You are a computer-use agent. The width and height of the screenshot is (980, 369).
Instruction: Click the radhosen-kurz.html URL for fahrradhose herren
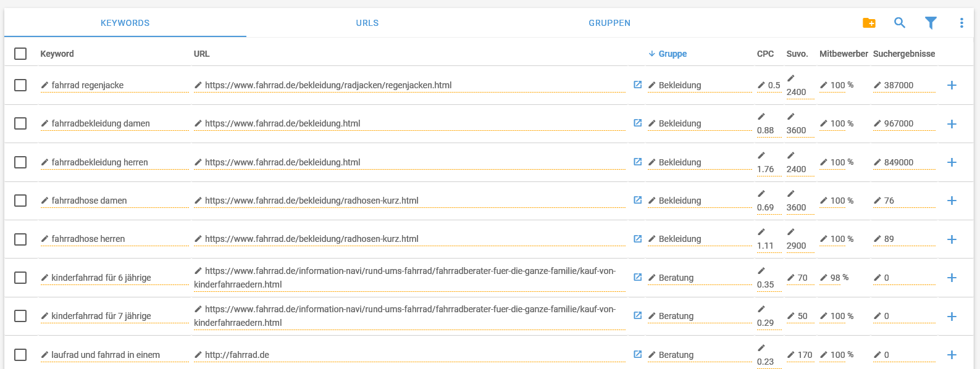[x=312, y=239]
